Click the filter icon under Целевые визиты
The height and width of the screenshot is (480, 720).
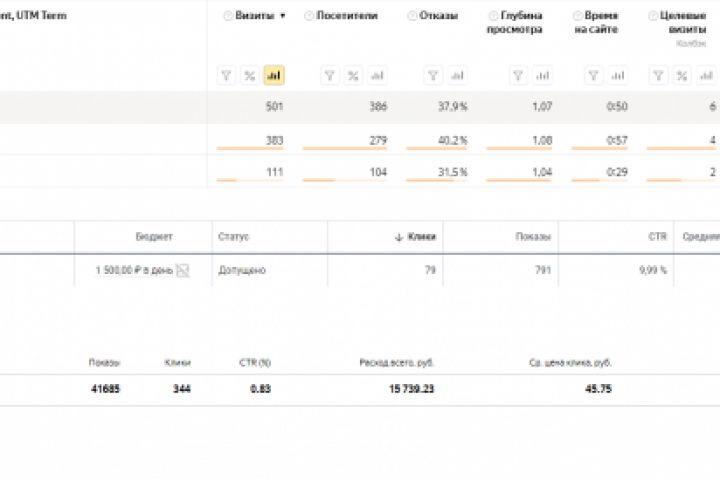pos(658,75)
